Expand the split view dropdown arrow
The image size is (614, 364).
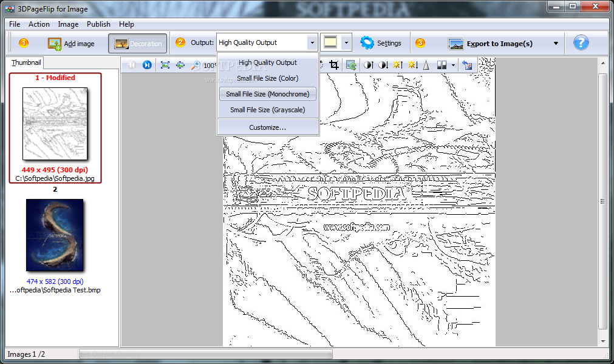(453, 66)
